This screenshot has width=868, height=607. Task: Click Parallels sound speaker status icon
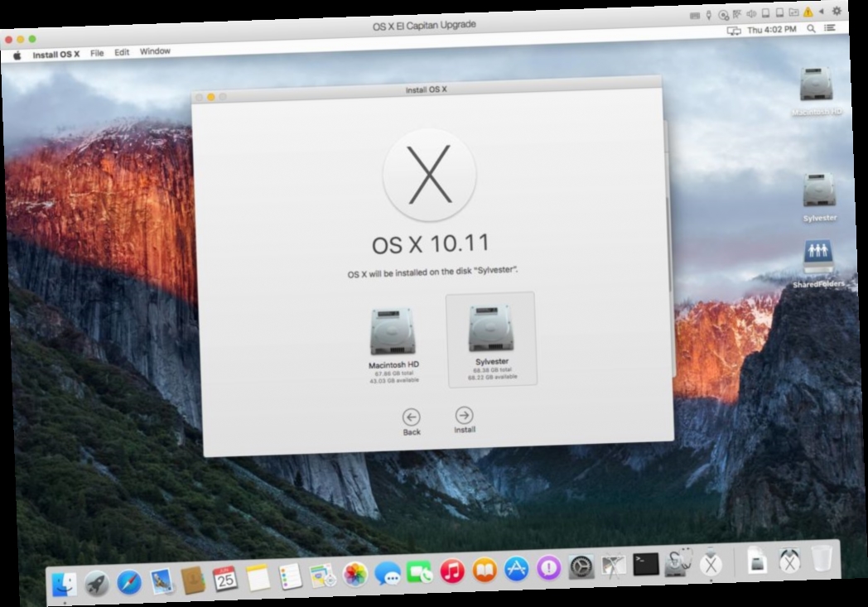750,14
